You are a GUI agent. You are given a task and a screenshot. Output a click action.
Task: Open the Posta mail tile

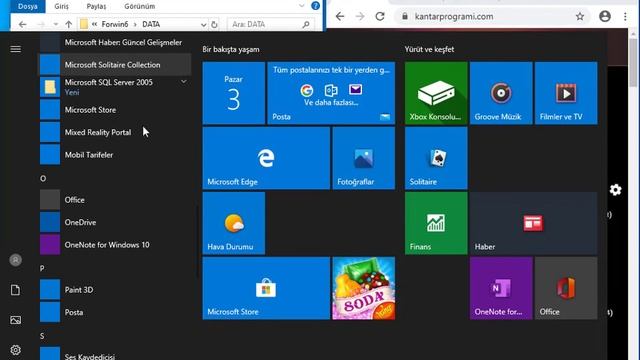pyautogui.click(x=331, y=93)
